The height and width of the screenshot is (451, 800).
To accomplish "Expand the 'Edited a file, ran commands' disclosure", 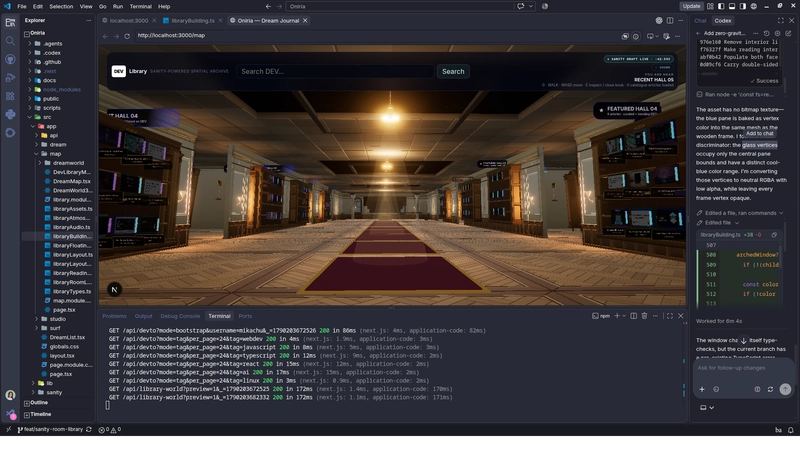I will pos(740,213).
